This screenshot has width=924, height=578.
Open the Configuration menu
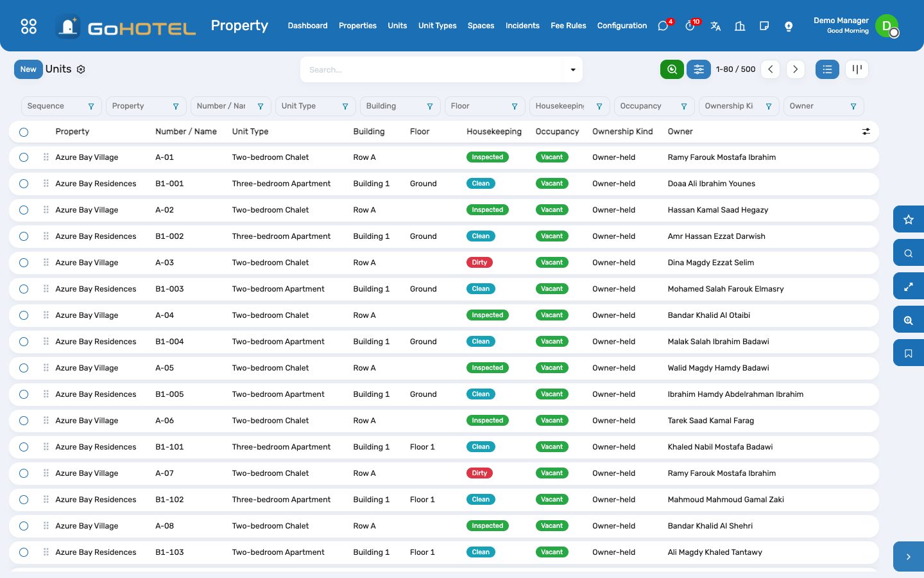[x=622, y=26]
